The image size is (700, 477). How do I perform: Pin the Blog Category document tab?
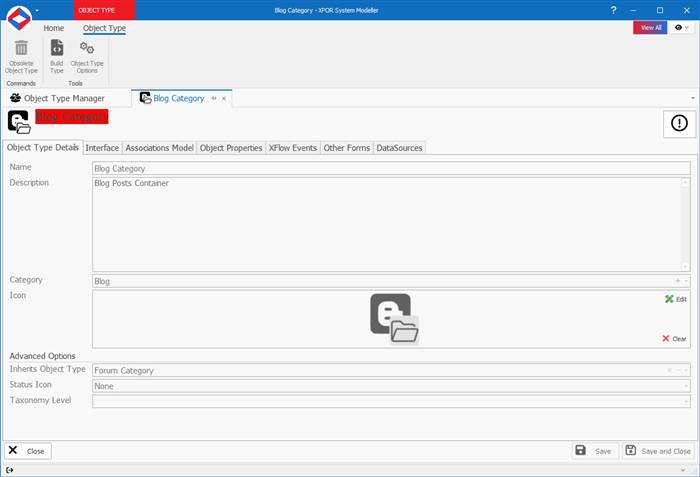click(214, 98)
